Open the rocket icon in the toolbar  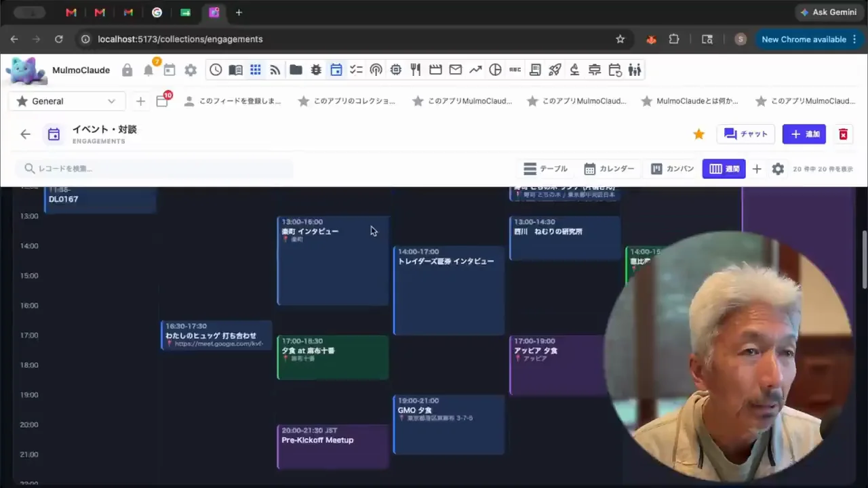coord(555,70)
